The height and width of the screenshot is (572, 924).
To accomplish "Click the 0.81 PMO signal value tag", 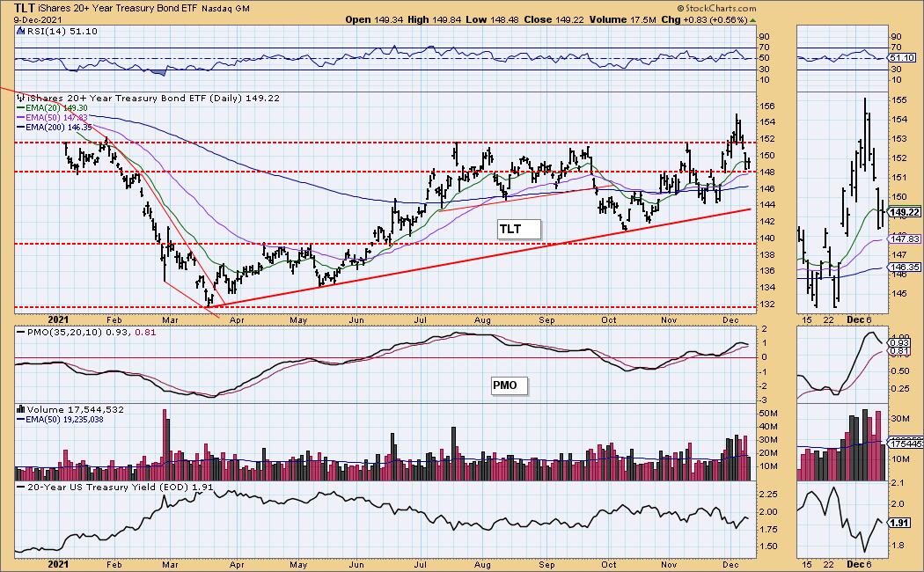I will click(x=900, y=352).
